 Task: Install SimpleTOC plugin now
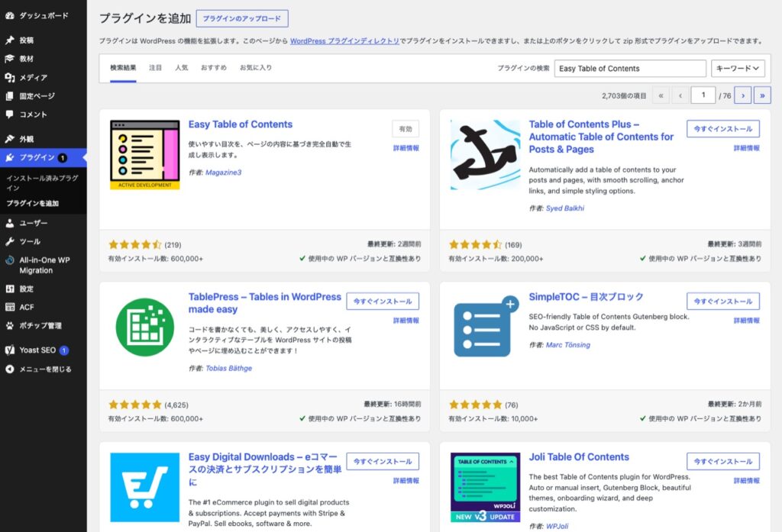coord(723,301)
